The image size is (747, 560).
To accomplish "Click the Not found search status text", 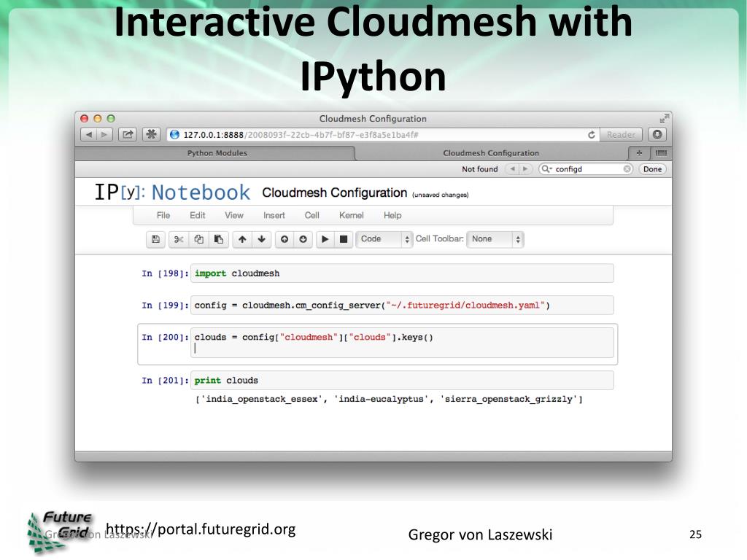I will tap(479, 169).
